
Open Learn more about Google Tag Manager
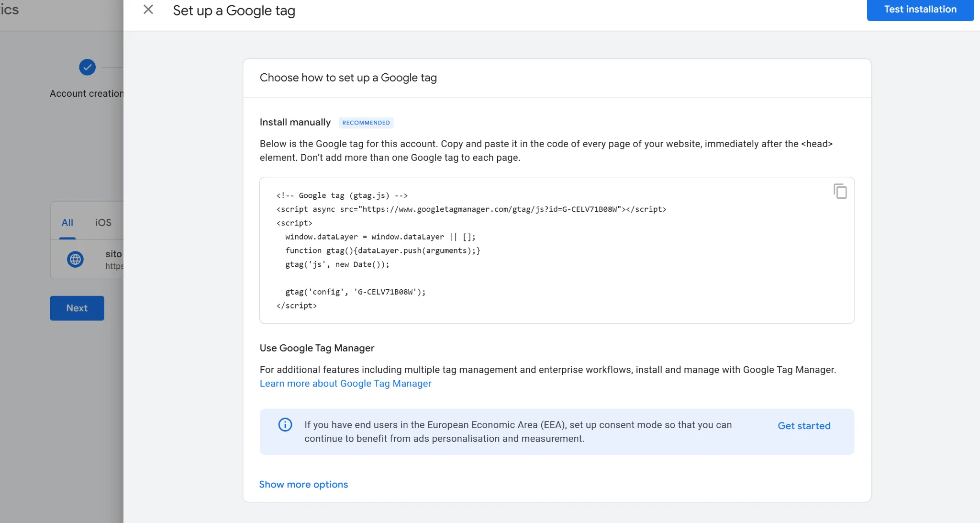click(x=345, y=384)
